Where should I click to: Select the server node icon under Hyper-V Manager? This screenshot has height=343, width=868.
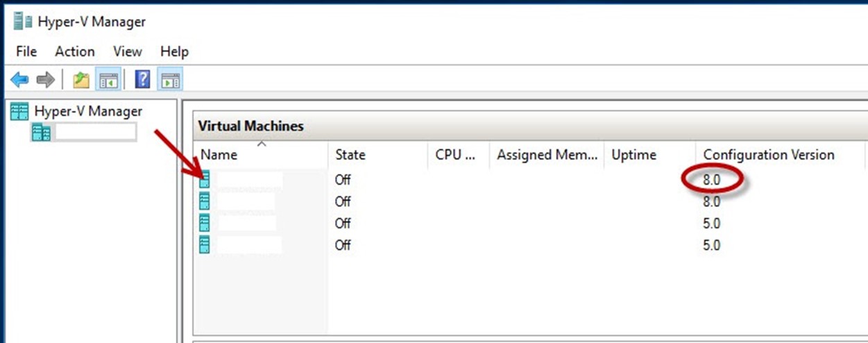(41, 133)
